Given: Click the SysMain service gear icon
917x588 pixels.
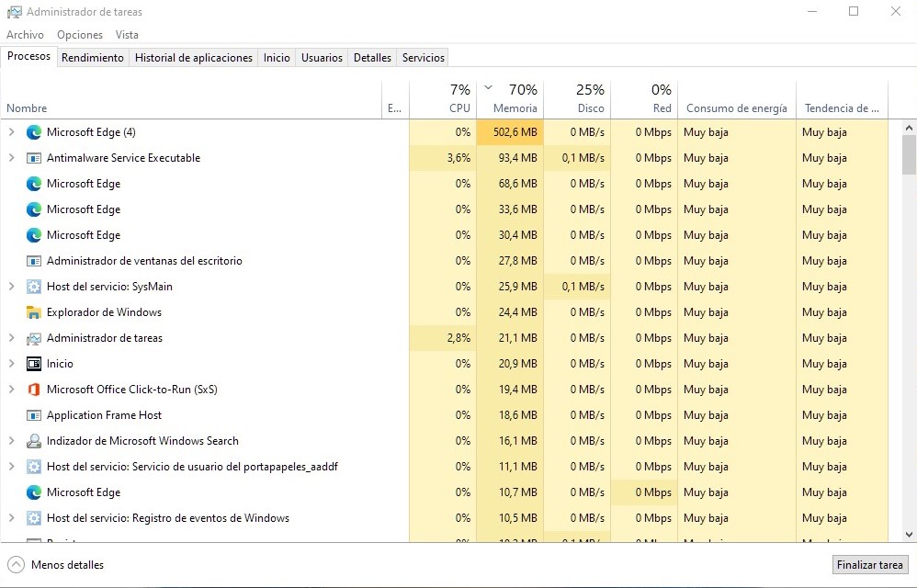Looking at the screenshot, I should (x=34, y=287).
